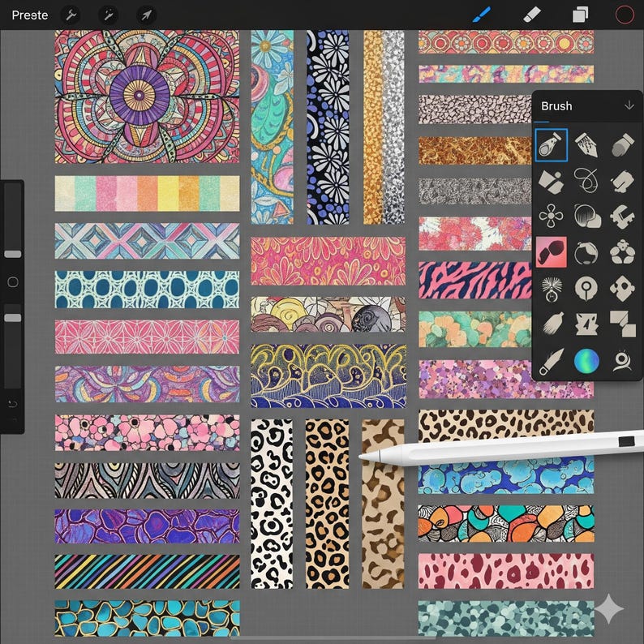This screenshot has height=644, width=644.
Task: Select the navy and gold waves swatch
Action: 328,376
